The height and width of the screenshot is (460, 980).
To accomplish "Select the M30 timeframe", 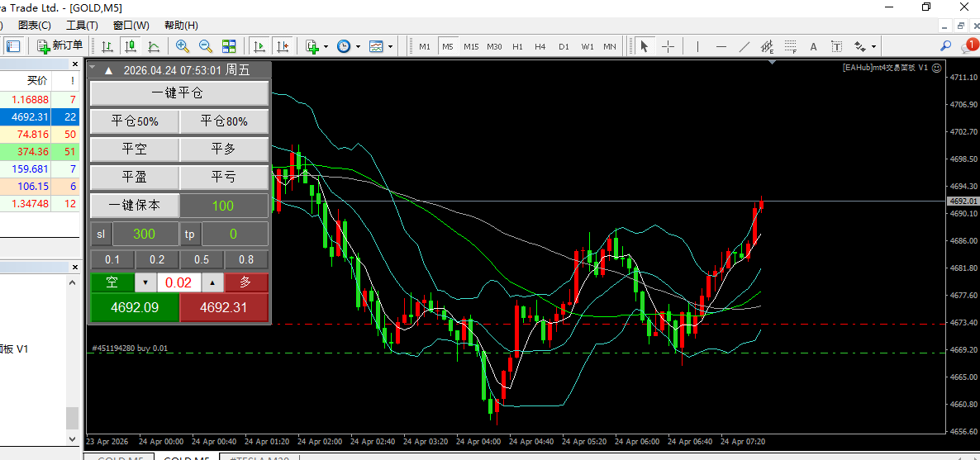I will click(494, 46).
